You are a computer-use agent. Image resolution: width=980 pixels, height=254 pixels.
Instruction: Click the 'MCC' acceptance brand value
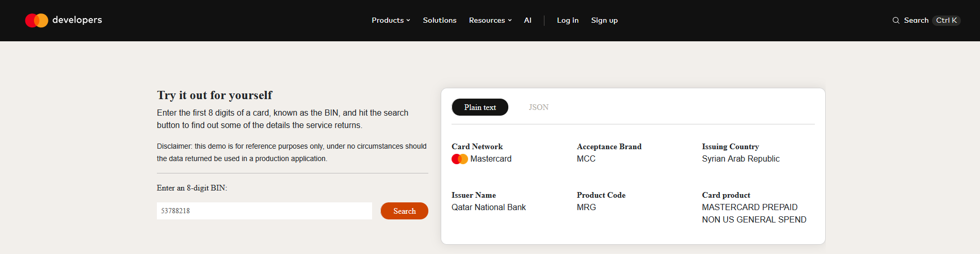pos(586,159)
